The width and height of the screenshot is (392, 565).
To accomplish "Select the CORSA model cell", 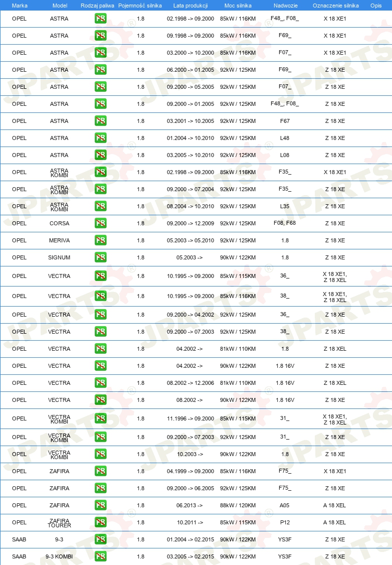I will coord(59,223).
